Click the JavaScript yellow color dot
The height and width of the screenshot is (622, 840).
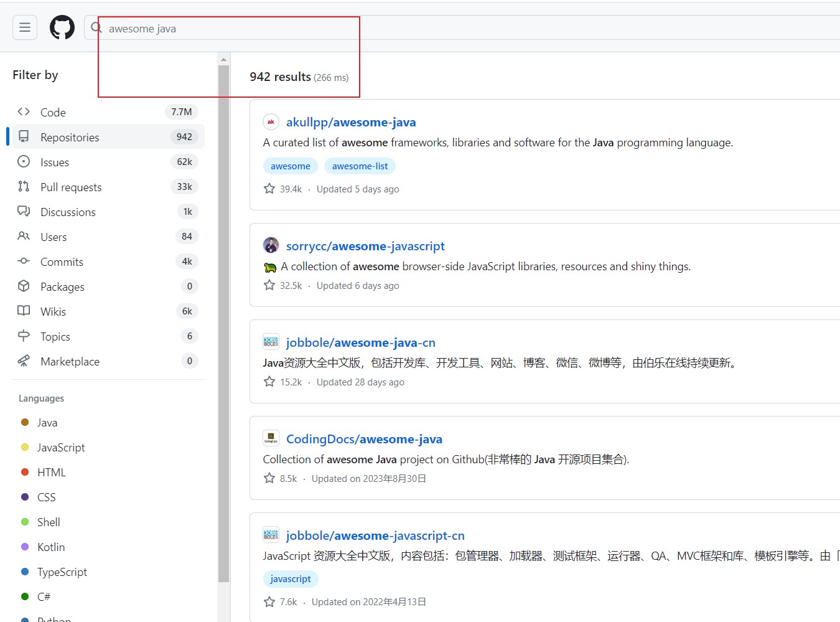pos(25,447)
